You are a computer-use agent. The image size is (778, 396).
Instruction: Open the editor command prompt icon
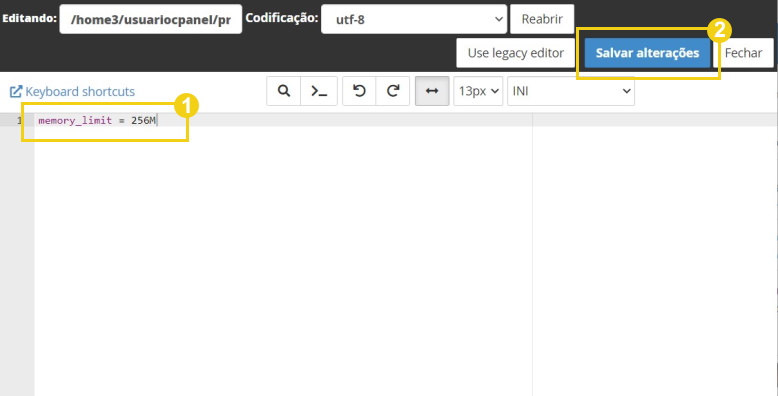point(319,91)
